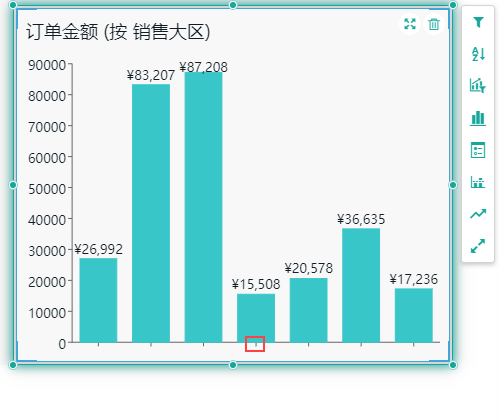Click the chart filter analysis icon
The image size is (499, 420).
478,85
